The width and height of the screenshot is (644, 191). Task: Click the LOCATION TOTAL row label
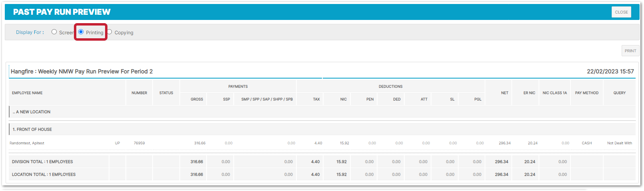coord(44,175)
